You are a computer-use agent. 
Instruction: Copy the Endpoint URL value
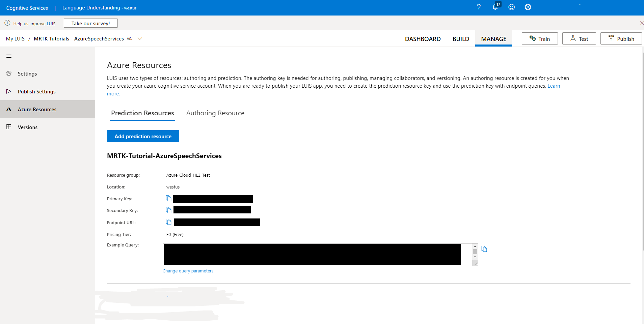[x=168, y=222]
